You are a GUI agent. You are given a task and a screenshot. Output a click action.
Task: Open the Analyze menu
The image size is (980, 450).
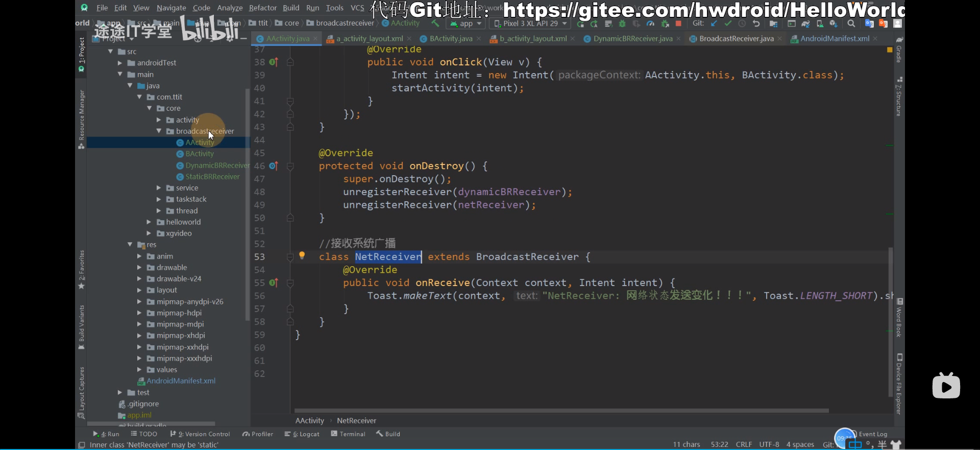230,8
